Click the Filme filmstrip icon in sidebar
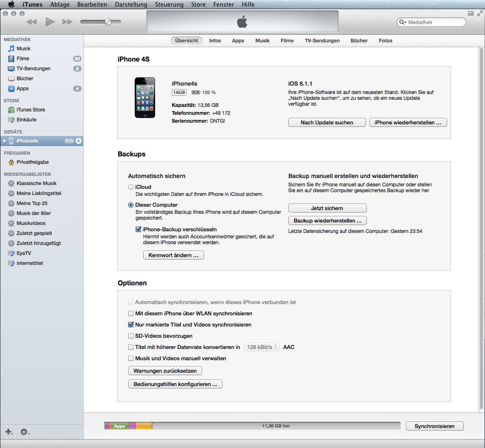485x448 pixels. pos(11,59)
